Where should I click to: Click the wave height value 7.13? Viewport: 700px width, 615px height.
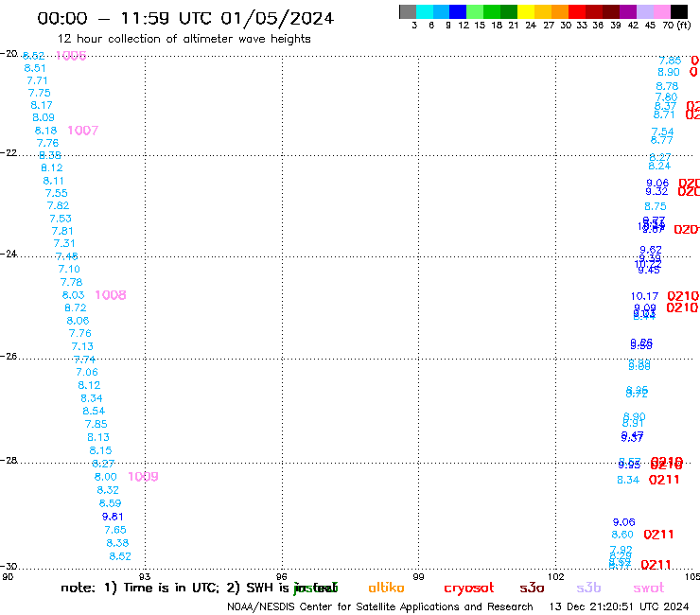click(82, 346)
